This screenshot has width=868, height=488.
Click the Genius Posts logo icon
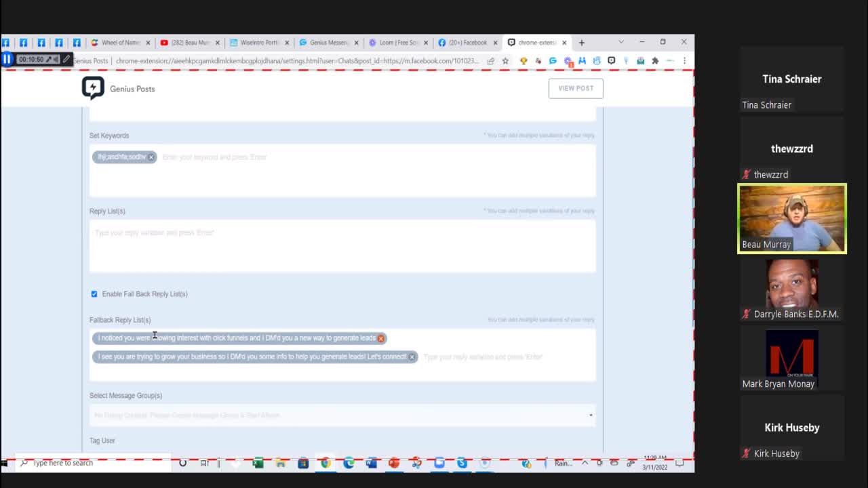point(93,88)
